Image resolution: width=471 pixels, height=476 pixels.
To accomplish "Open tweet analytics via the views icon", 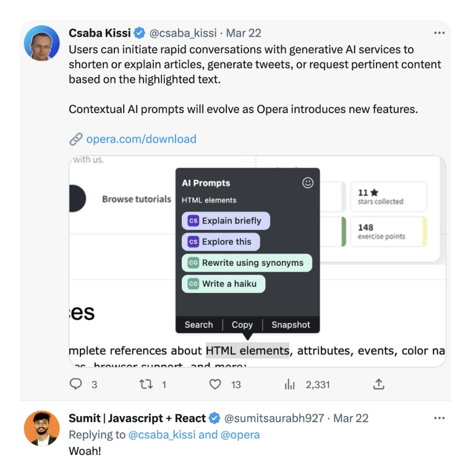I will point(289,385).
